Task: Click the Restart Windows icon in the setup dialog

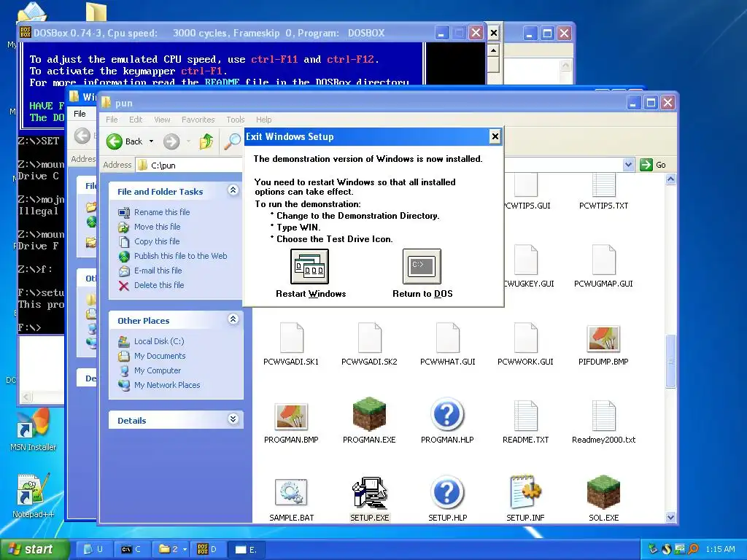Action: [309, 266]
